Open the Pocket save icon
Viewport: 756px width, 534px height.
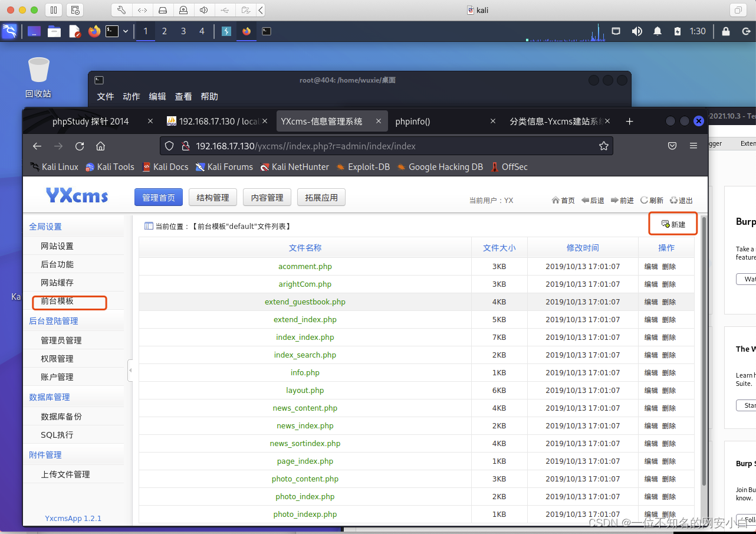click(x=672, y=146)
